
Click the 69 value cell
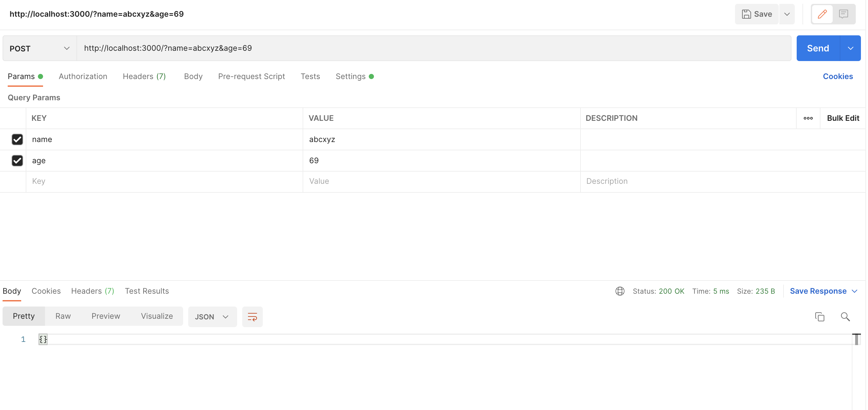(441, 161)
